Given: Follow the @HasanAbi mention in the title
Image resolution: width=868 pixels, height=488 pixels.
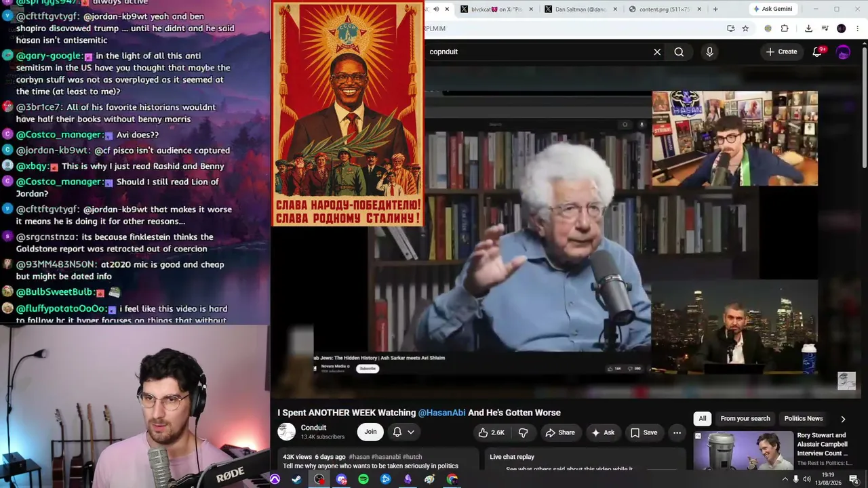Looking at the screenshot, I should click(442, 413).
